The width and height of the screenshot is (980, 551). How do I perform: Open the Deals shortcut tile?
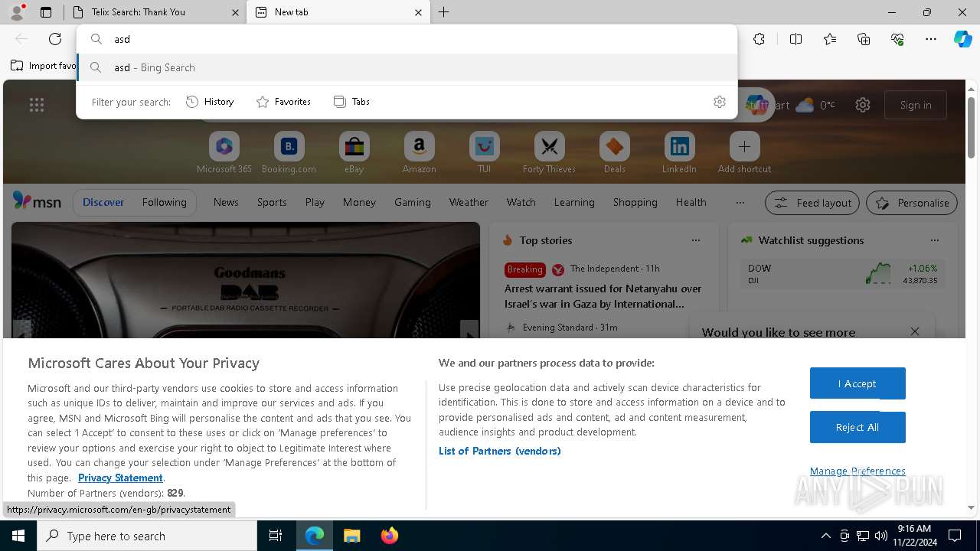pyautogui.click(x=614, y=153)
